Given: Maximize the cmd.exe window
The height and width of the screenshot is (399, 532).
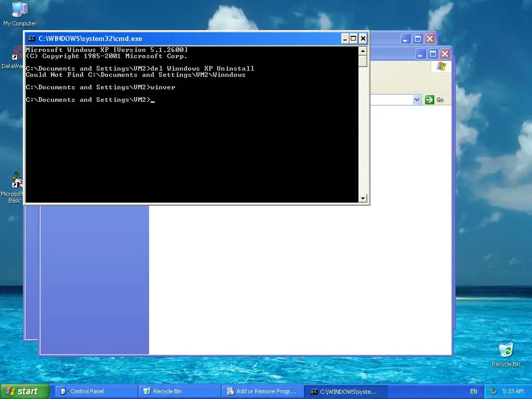Looking at the screenshot, I should tap(353, 38).
